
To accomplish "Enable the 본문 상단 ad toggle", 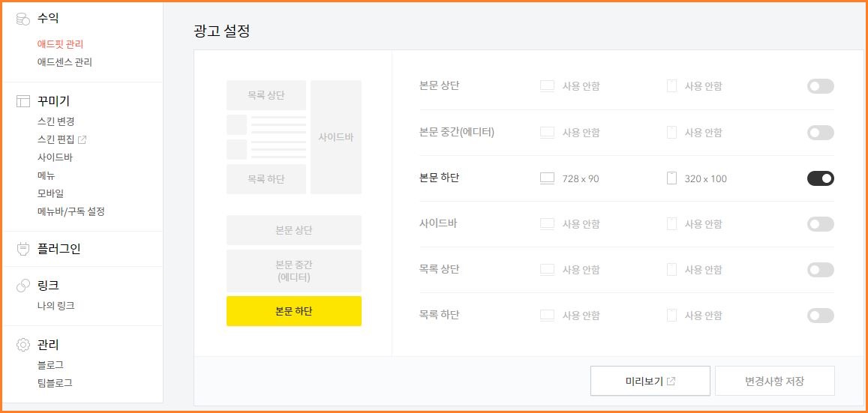I will click(x=821, y=86).
